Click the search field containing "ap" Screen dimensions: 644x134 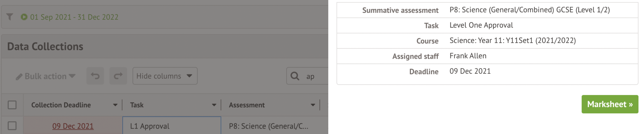click(x=315, y=76)
